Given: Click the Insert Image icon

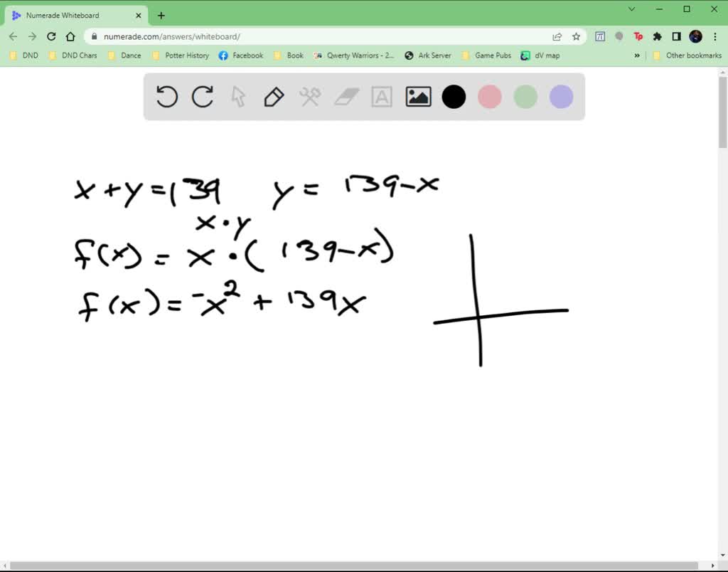Looking at the screenshot, I should click(x=418, y=97).
